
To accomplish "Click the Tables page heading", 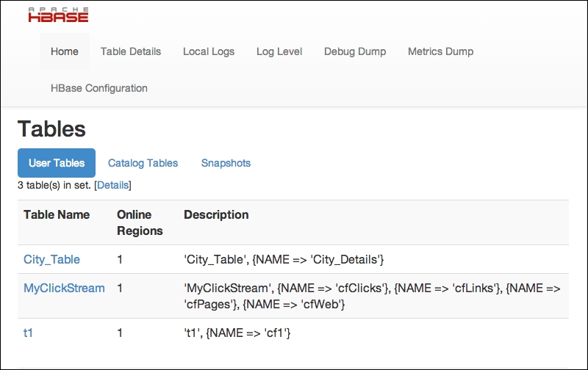I will pyautogui.click(x=51, y=128).
